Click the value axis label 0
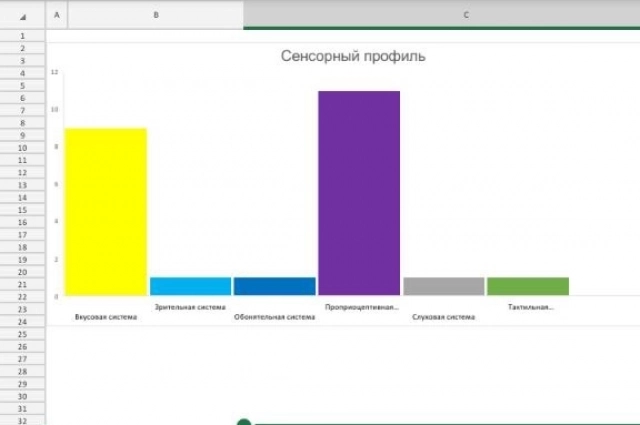640x425 pixels. [x=56, y=296]
